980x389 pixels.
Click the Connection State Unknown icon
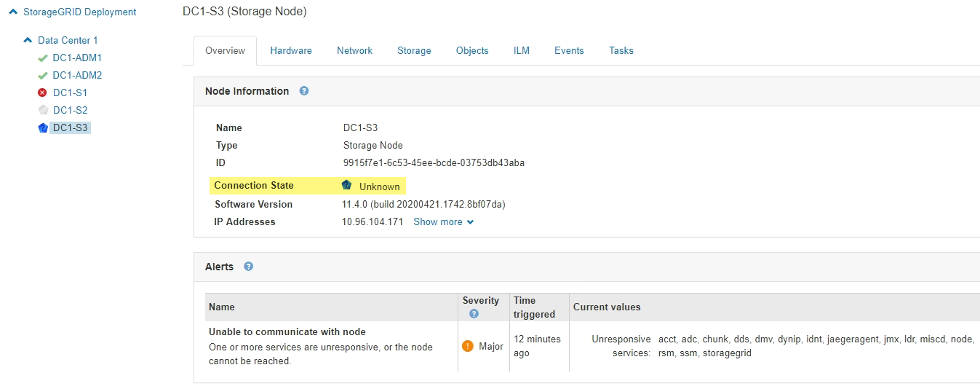click(x=347, y=186)
